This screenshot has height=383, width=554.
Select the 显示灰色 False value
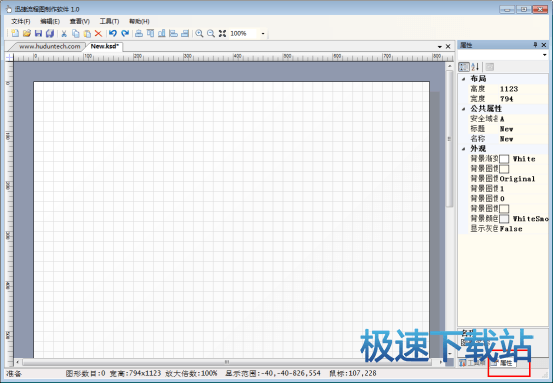[511, 229]
